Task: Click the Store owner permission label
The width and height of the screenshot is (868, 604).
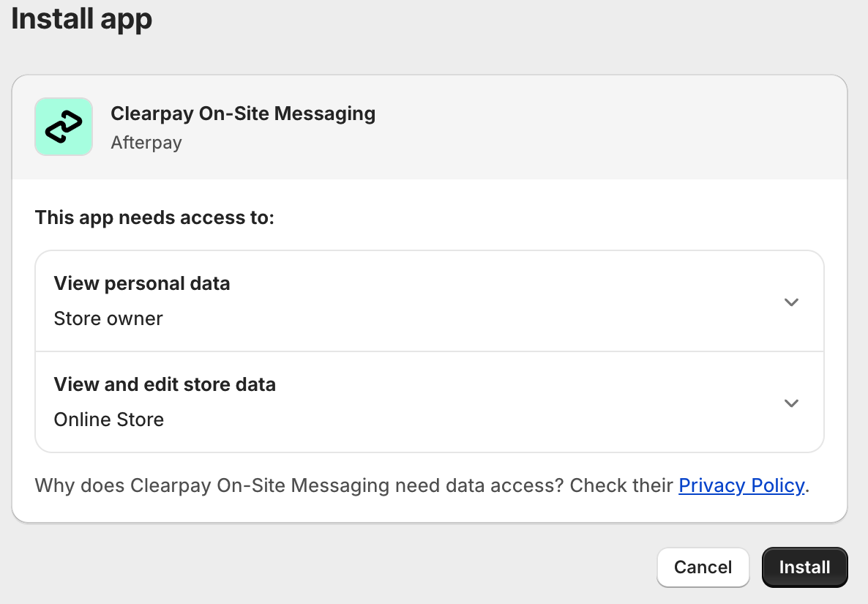Action: click(x=108, y=318)
